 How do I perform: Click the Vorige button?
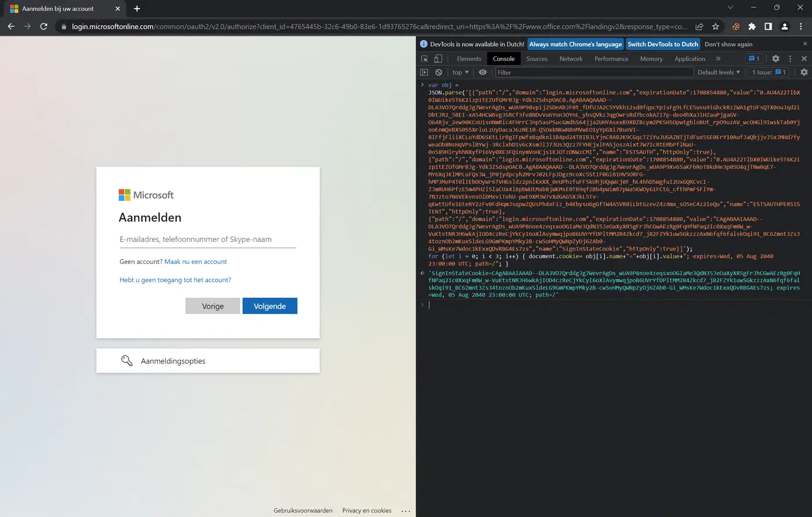(213, 306)
